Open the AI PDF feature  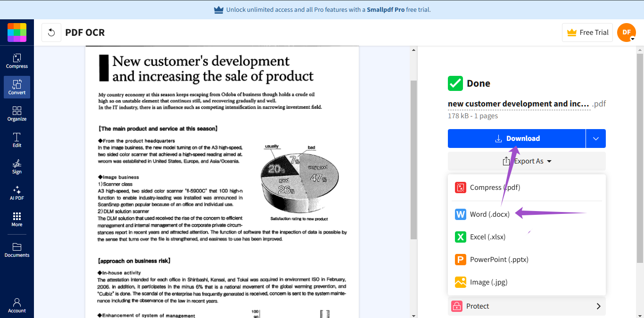(x=17, y=193)
